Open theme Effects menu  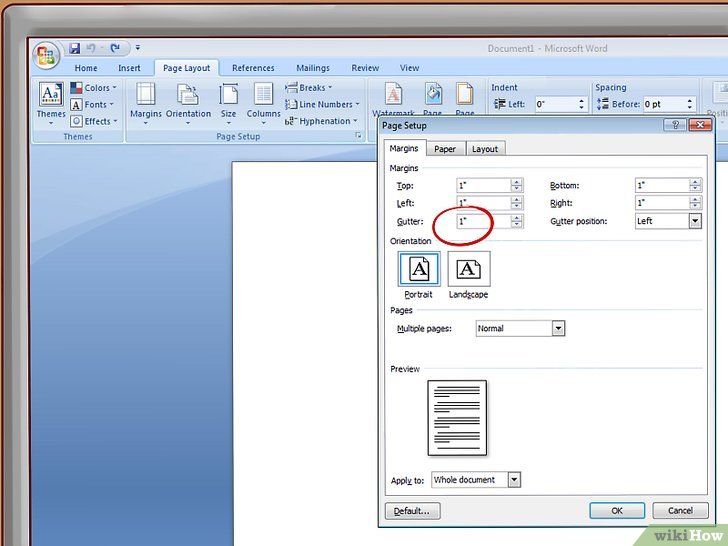coord(93,121)
